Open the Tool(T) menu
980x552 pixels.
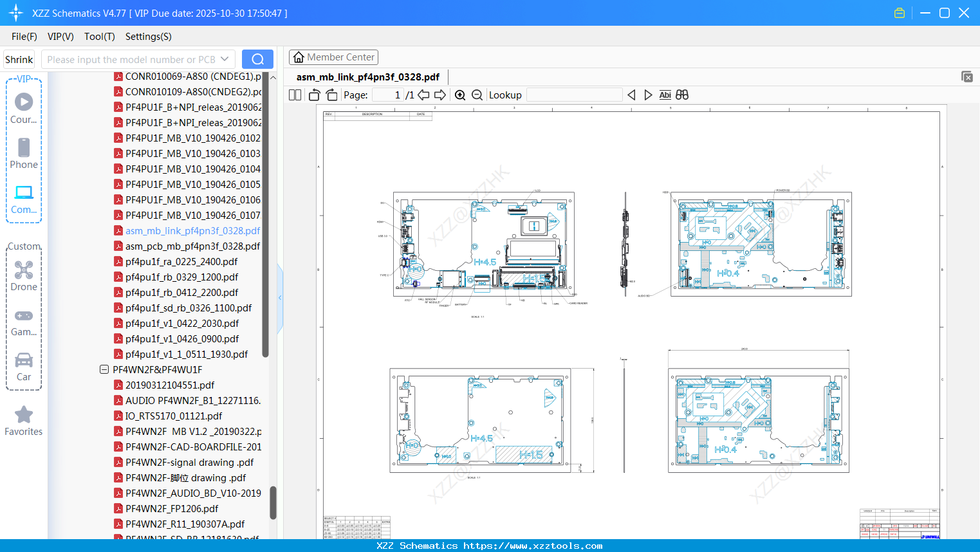[x=99, y=37]
